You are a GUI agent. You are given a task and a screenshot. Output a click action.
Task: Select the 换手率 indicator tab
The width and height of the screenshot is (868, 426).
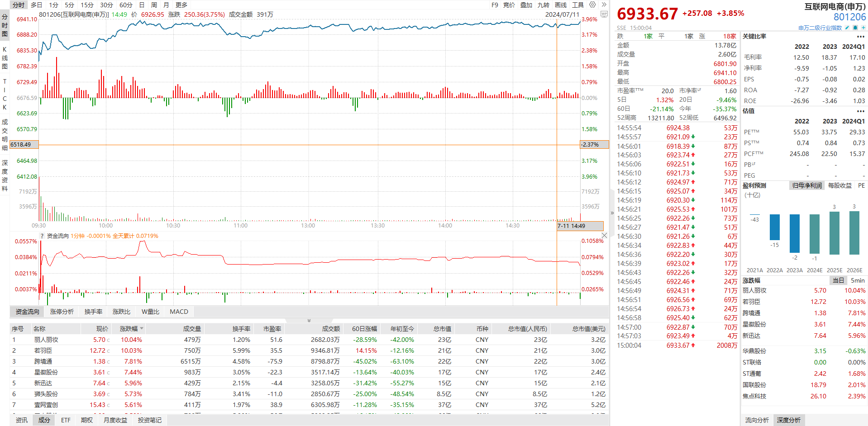93,312
